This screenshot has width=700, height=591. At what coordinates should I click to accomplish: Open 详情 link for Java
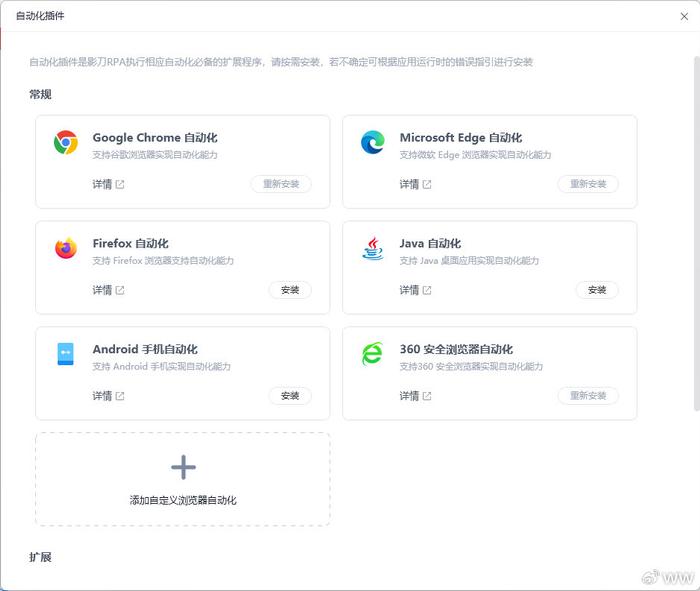(409, 290)
